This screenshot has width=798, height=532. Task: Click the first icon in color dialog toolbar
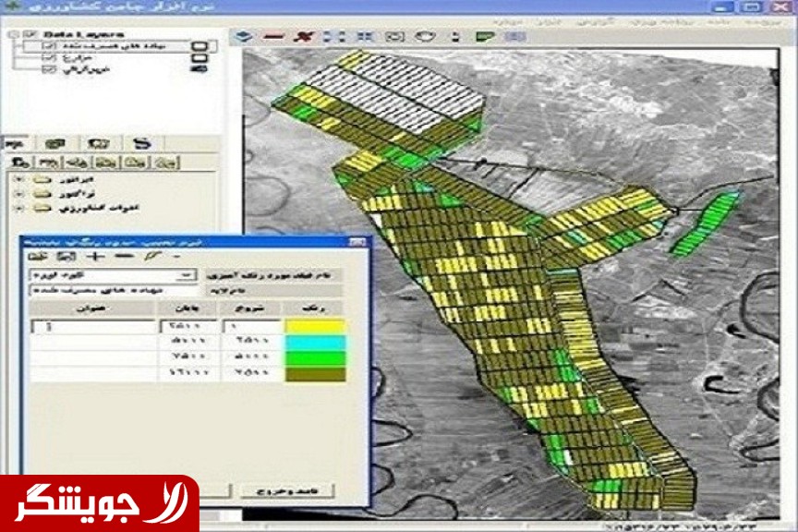pyautogui.click(x=37, y=256)
